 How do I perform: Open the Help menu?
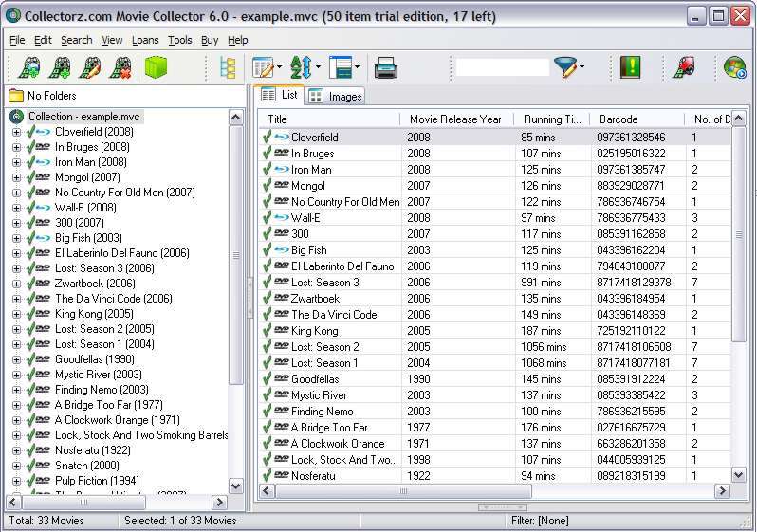click(x=237, y=40)
